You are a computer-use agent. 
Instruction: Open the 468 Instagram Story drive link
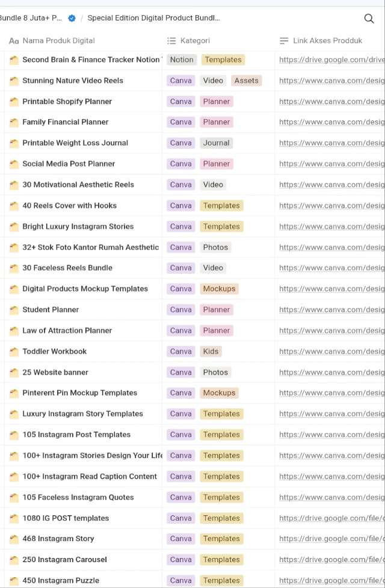click(x=331, y=539)
